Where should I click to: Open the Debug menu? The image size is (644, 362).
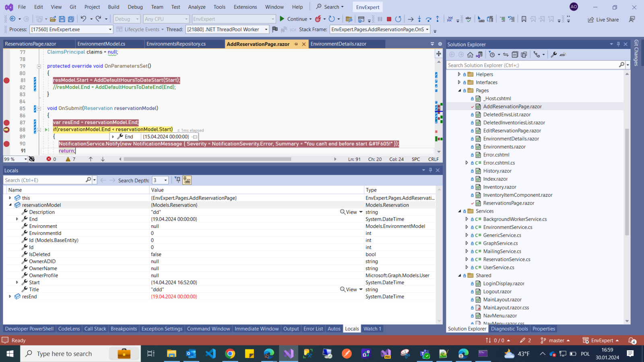[135, 7]
